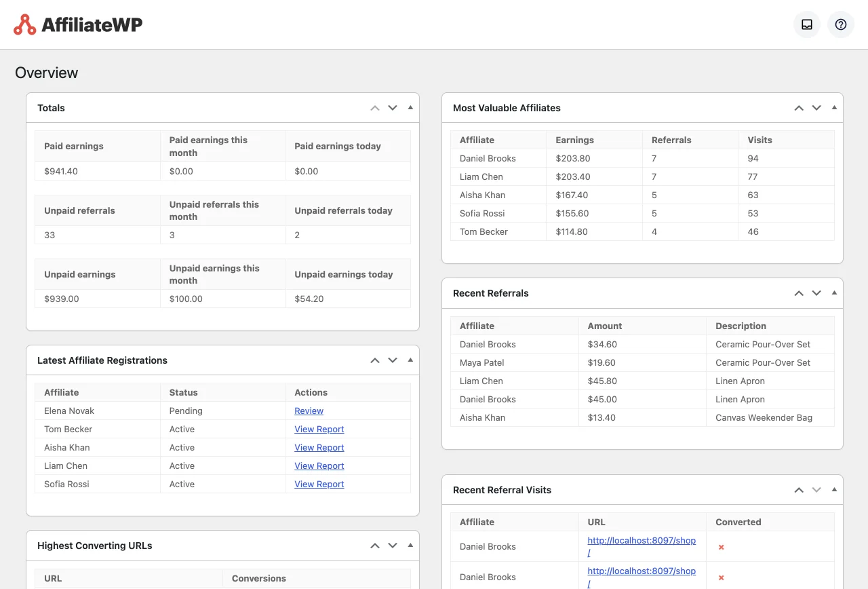Open View Report for Aisha Khan

[319, 447]
